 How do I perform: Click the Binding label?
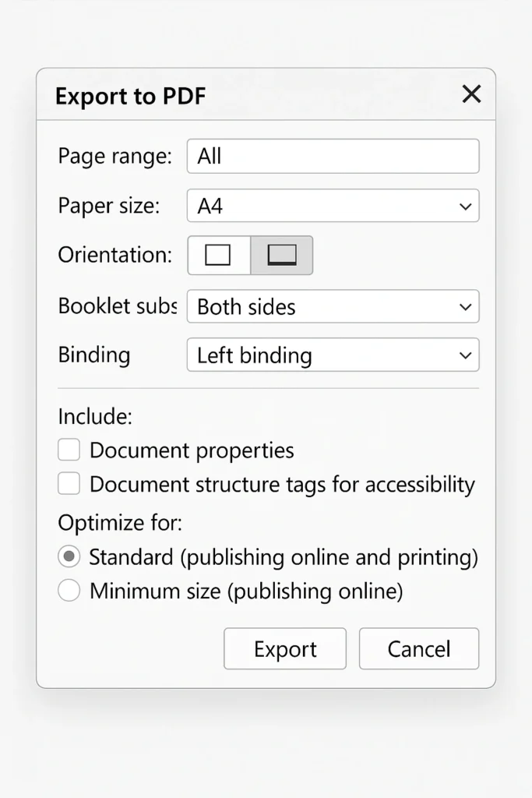pos(94,355)
